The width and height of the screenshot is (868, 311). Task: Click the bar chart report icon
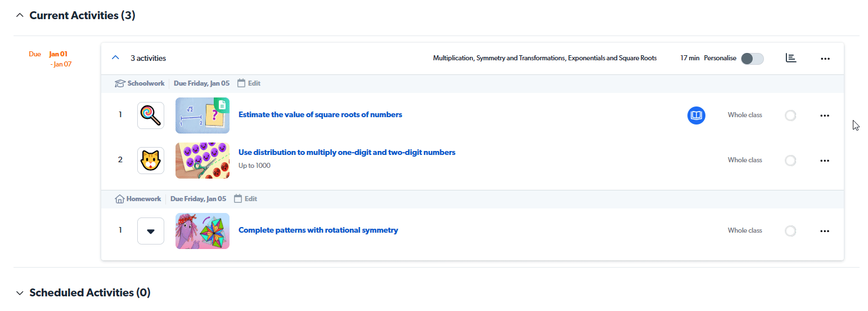(791, 58)
